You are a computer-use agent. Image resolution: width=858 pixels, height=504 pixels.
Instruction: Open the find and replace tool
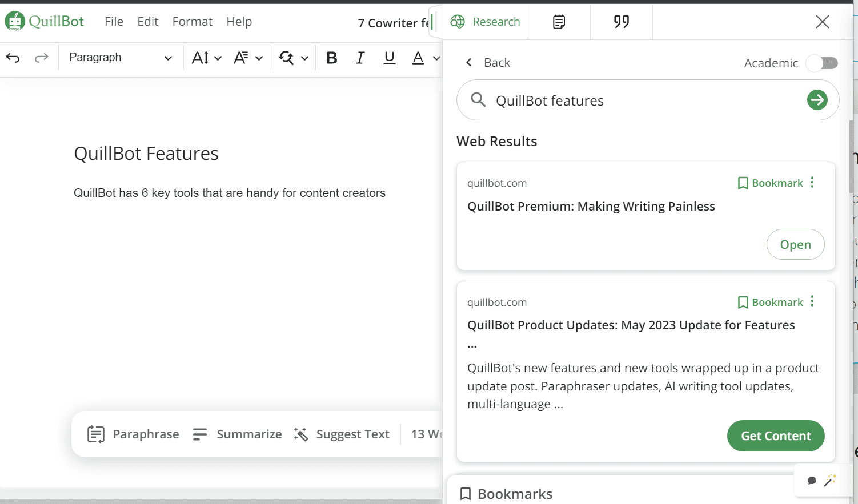point(286,58)
